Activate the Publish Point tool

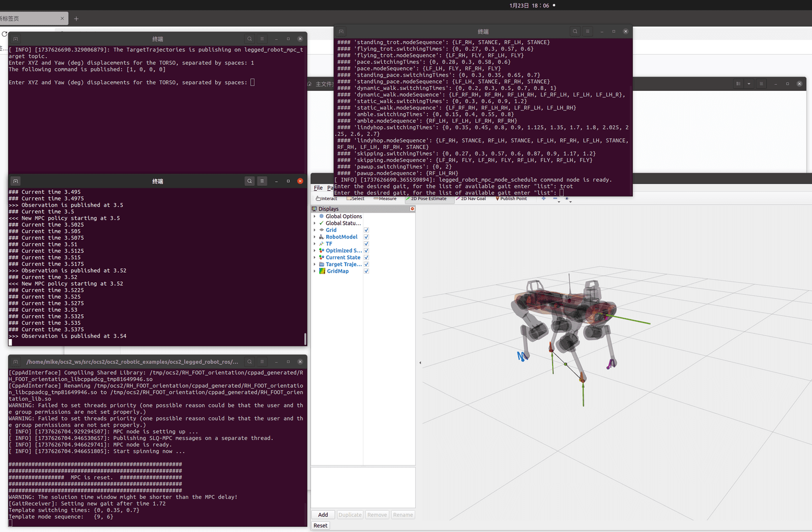tap(512, 198)
